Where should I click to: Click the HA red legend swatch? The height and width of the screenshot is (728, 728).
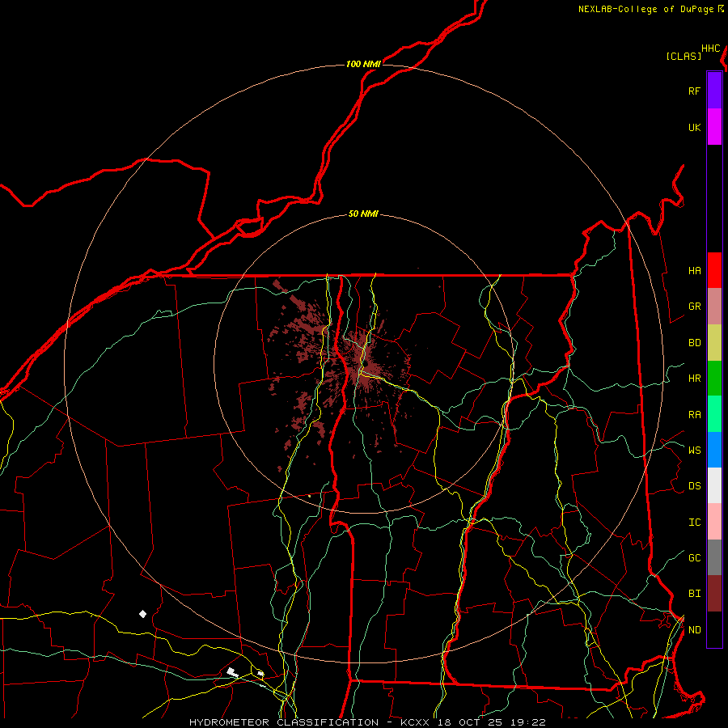(x=714, y=270)
